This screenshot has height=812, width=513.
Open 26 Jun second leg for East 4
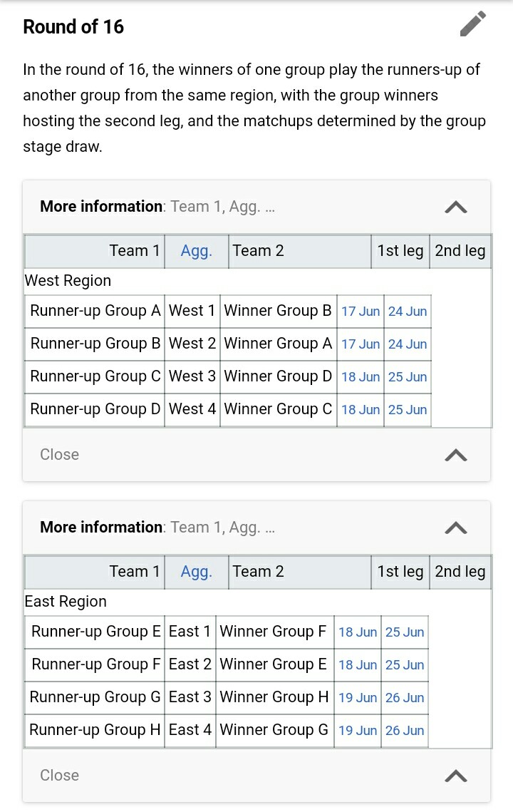404,730
